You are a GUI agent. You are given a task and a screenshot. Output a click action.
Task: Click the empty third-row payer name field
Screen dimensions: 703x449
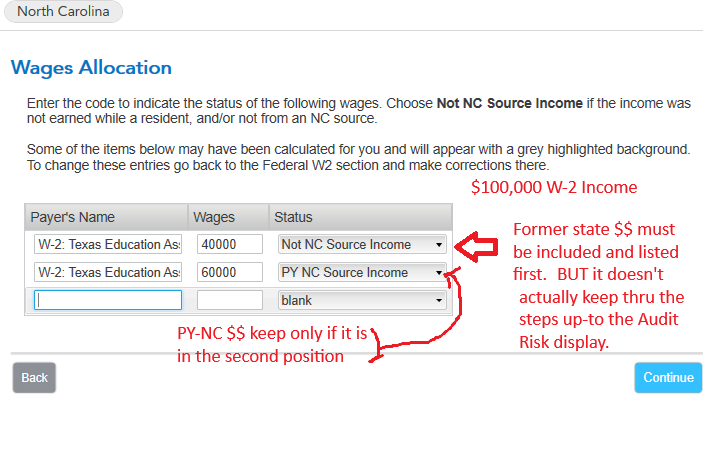point(108,300)
